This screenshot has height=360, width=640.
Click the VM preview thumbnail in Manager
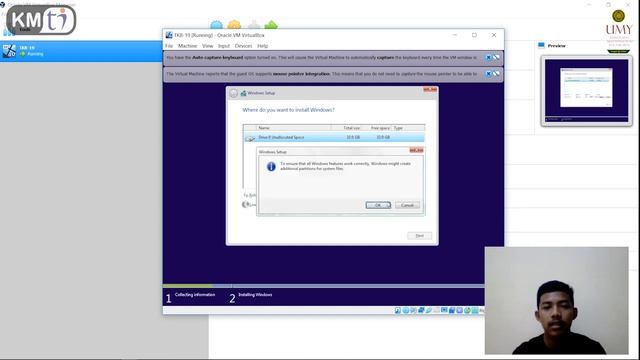tap(587, 91)
